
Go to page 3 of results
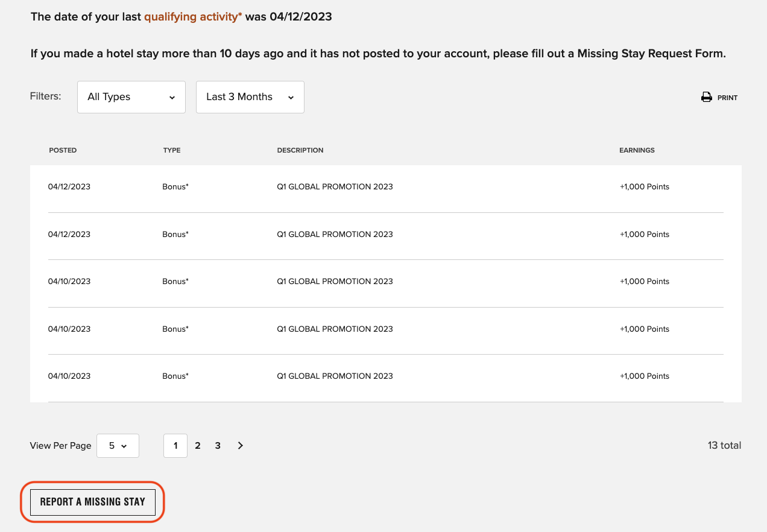pyautogui.click(x=218, y=446)
